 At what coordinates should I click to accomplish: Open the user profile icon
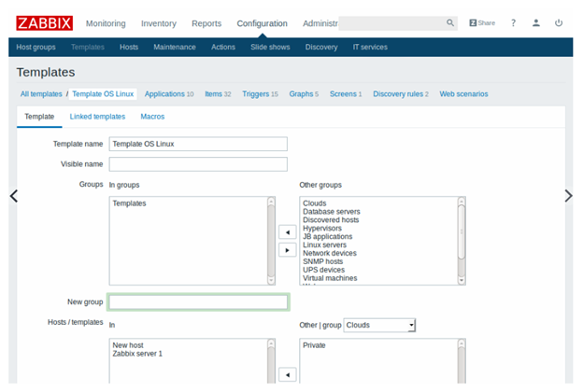coord(535,22)
